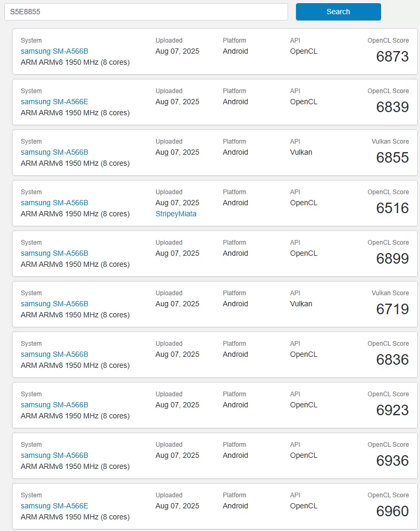Open the SM-A566B result scoring 6516

tap(55, 203)
